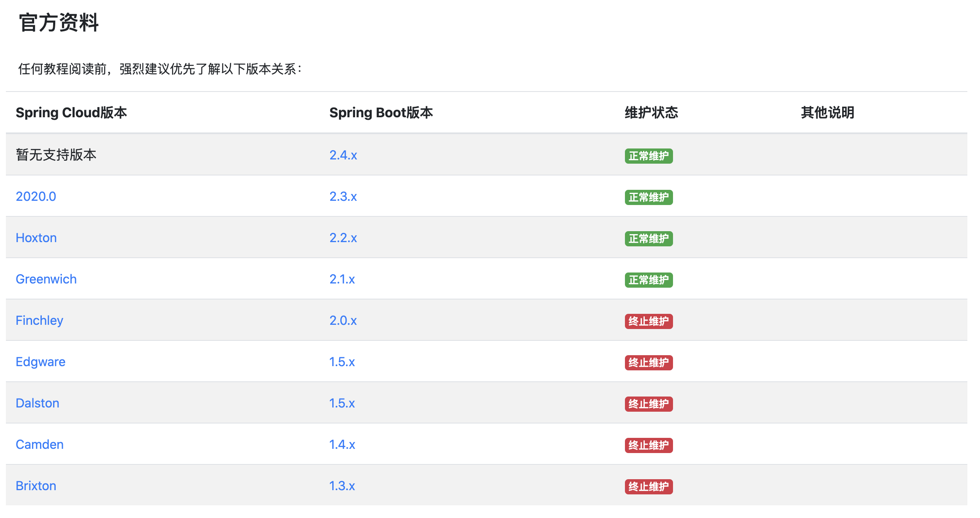This screenshot has height=518, width=980.
Task: Open the Hoxton version link
Action: click(36, 238)
